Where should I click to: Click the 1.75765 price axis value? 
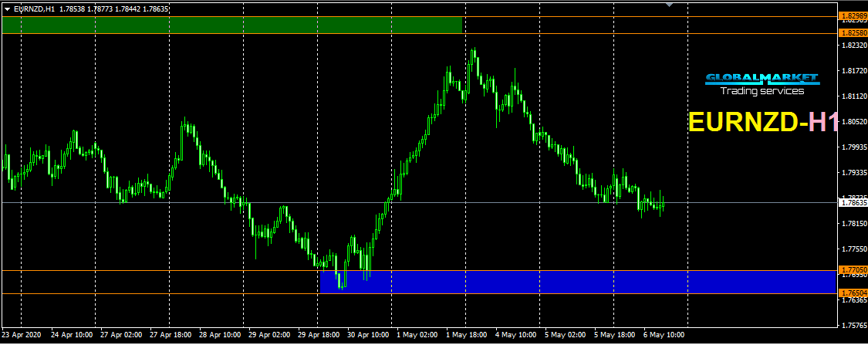coord(853,326)
